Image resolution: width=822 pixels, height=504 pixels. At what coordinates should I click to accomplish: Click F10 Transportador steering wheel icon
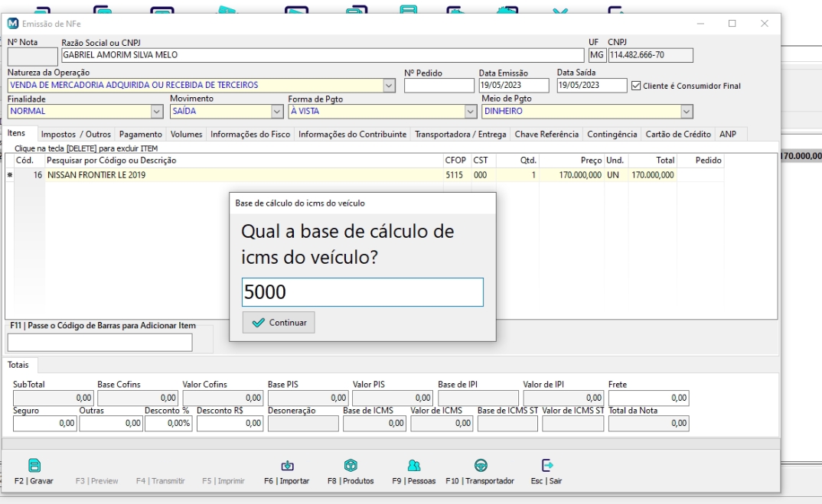(481, 466)
